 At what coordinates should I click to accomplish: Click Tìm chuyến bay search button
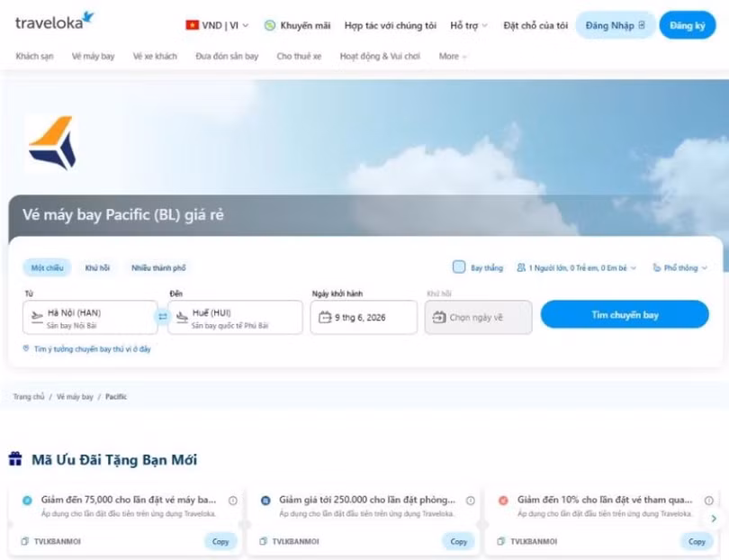[x=625, y=315]
